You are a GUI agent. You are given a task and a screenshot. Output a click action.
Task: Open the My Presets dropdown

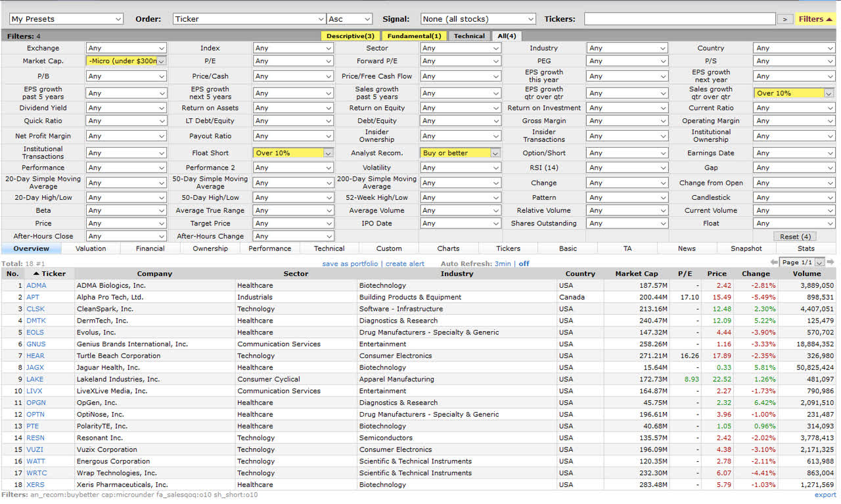pos(65,19)
